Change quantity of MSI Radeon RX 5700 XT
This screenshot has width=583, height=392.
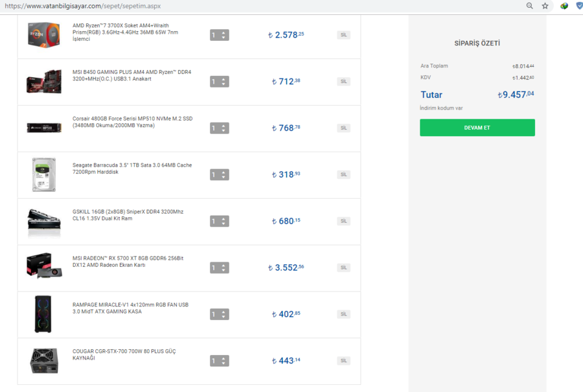(220, 268)
